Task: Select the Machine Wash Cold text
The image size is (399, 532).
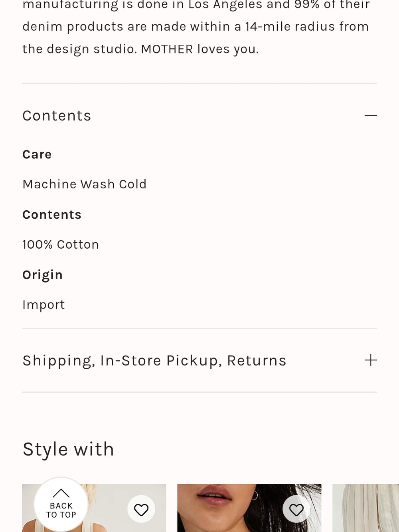Action: point(85,184)
